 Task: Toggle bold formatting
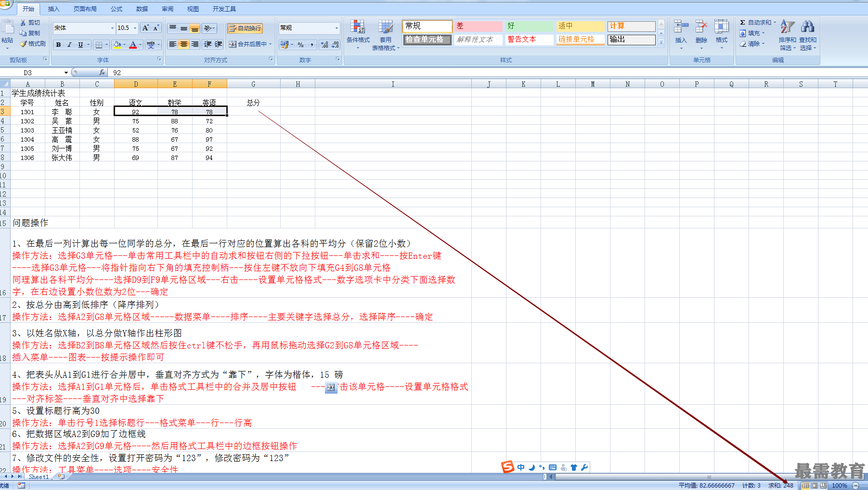(x=58, y=45)
